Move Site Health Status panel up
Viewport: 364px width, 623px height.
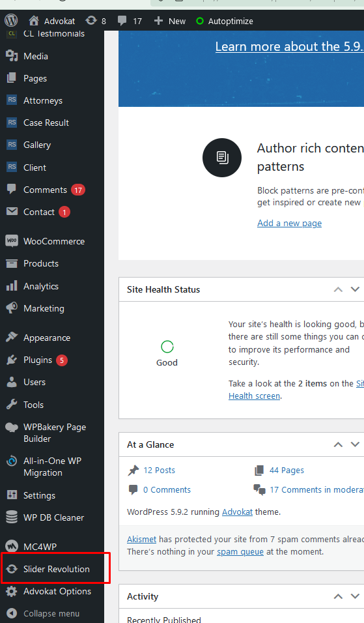pyautogui.click(x=338, y=289)
